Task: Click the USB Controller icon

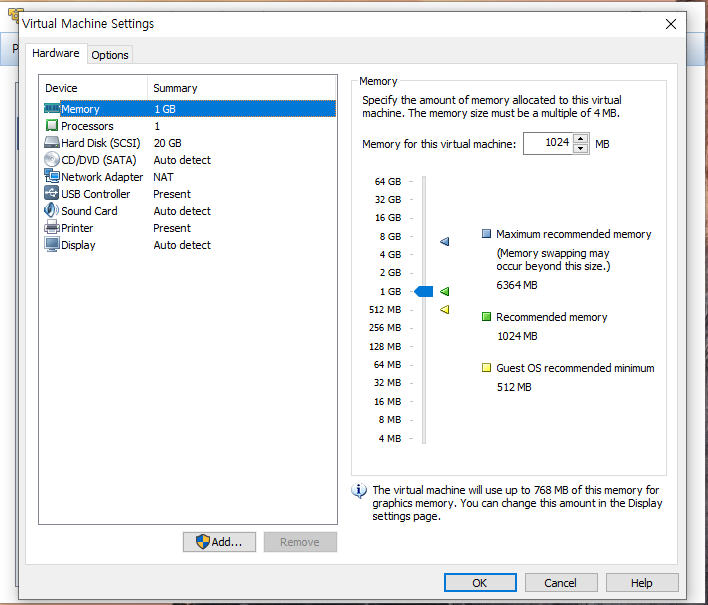Action: pos(52,193)
